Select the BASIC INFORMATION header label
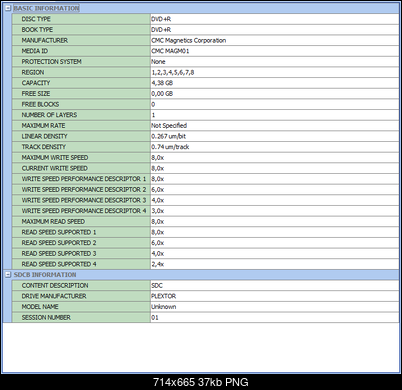The height and width of the screenshot is (390, 402). pos(46,8)
